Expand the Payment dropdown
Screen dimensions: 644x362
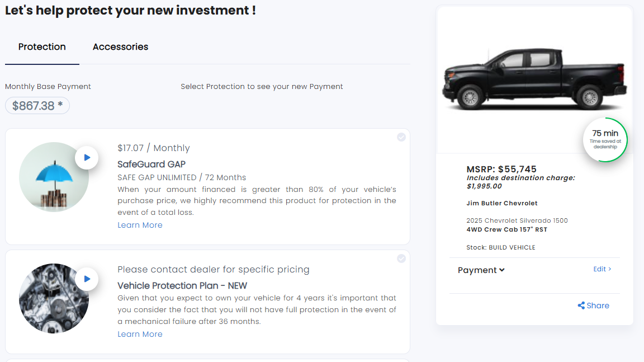click(x=481, y=270)
